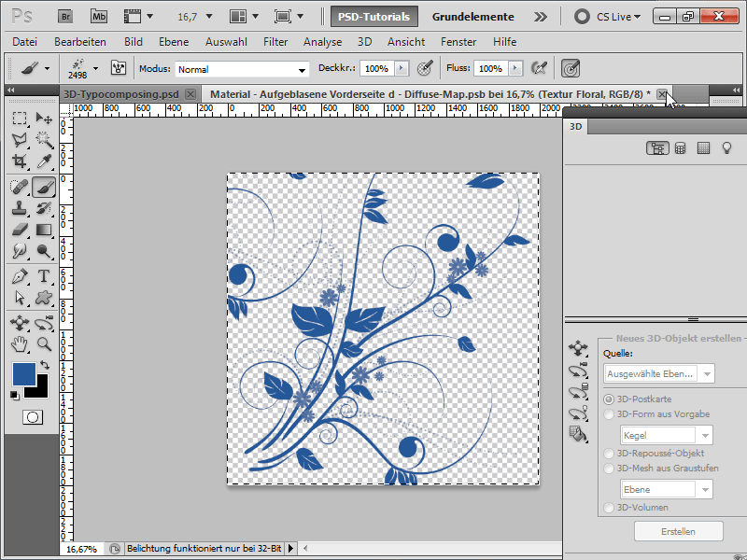Toggle the Brush panel button
747x560 pixels.
click(119, 68)
